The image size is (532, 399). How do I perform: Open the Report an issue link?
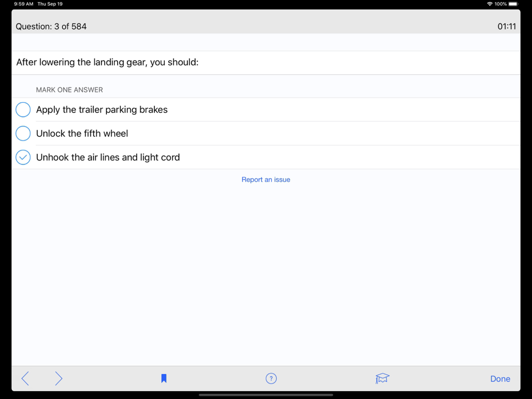click(x=265, y=179)
